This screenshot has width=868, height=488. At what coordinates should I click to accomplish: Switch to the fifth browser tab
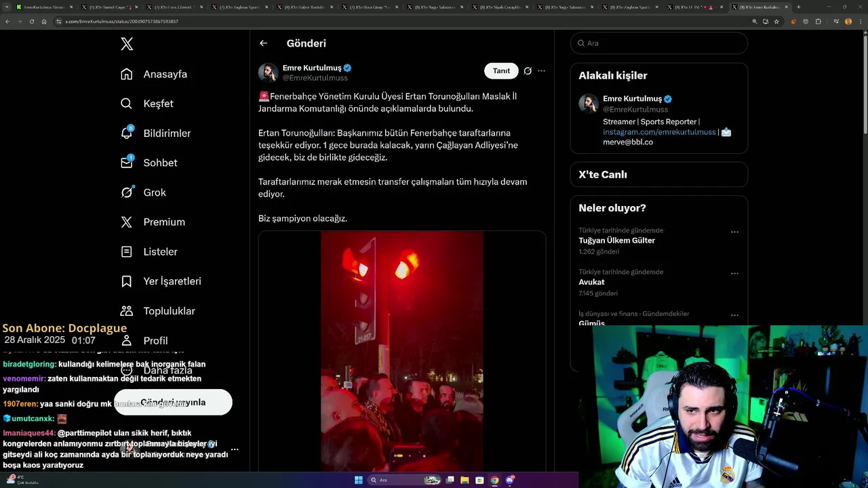[304, 7]
